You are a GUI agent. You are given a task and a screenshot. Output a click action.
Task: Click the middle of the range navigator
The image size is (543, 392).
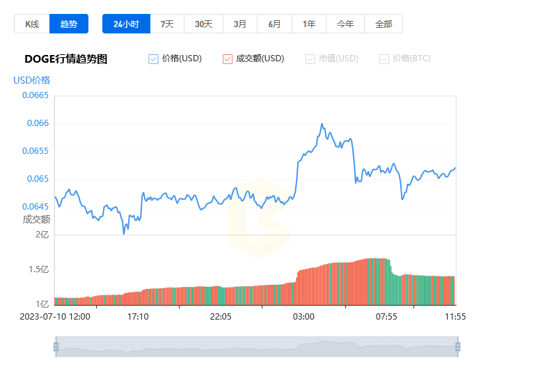[256, 347]
